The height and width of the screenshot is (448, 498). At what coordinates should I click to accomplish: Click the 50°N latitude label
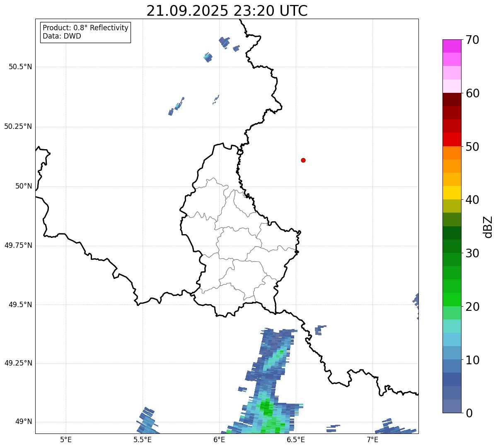click(x=24, y=186)
